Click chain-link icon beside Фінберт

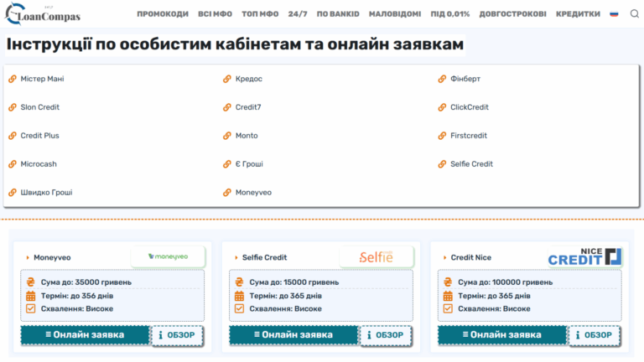(x=443, y=79)
